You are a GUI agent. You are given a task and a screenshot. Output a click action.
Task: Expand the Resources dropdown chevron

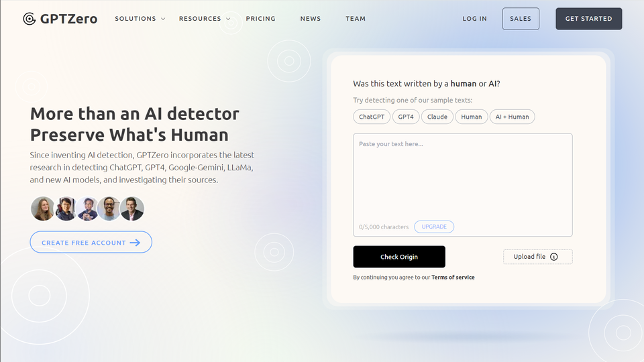tap(228, 19)
